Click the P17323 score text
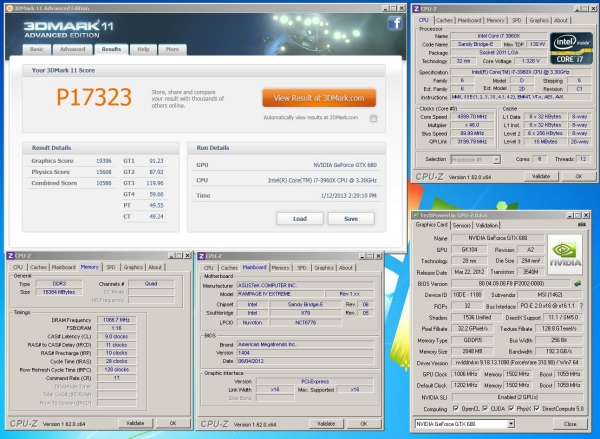The image size is (600, 439). pyautogui.click(x=94, y=97)
